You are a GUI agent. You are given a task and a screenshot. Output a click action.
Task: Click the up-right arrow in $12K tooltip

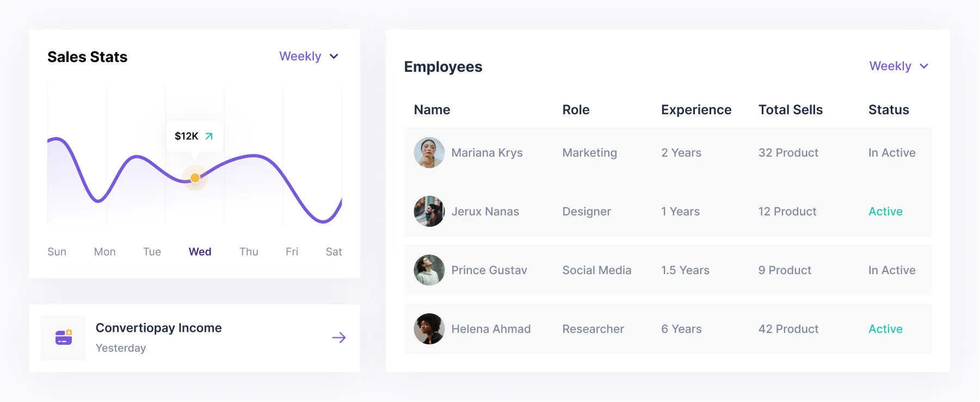209,136
